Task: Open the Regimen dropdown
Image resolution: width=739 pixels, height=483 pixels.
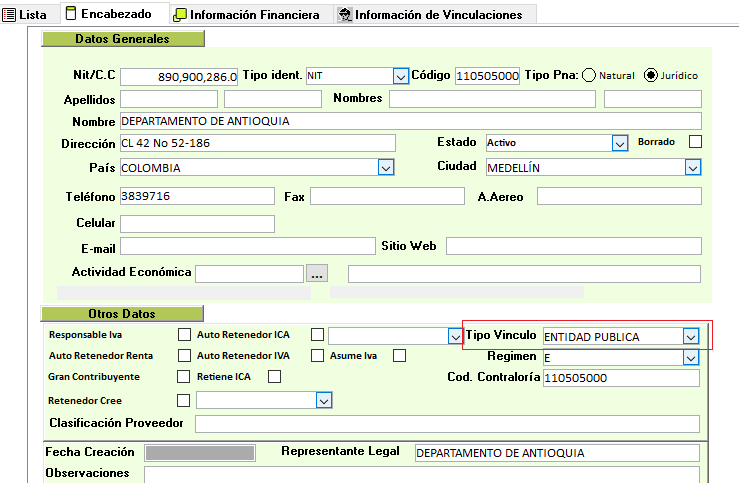Action: click(x=690, y=357)
